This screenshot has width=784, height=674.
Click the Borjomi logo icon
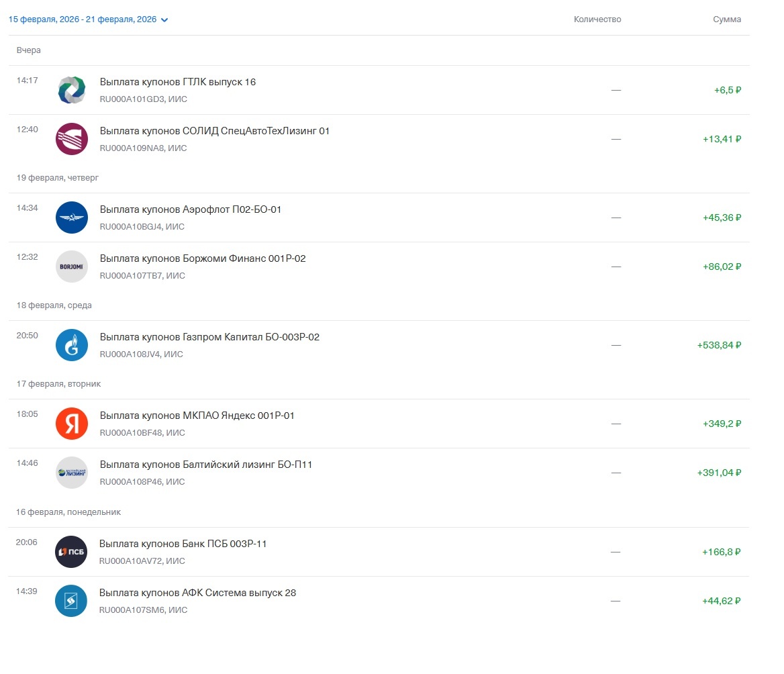coord(72,267)
